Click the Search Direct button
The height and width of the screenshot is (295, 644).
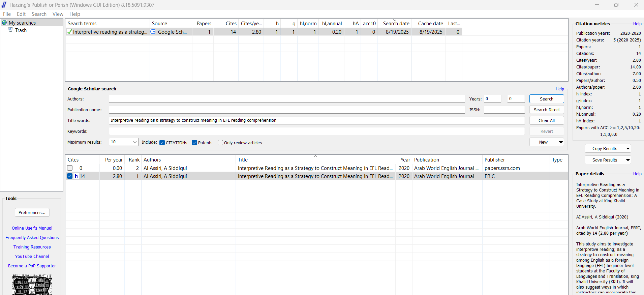coord(547,110)
